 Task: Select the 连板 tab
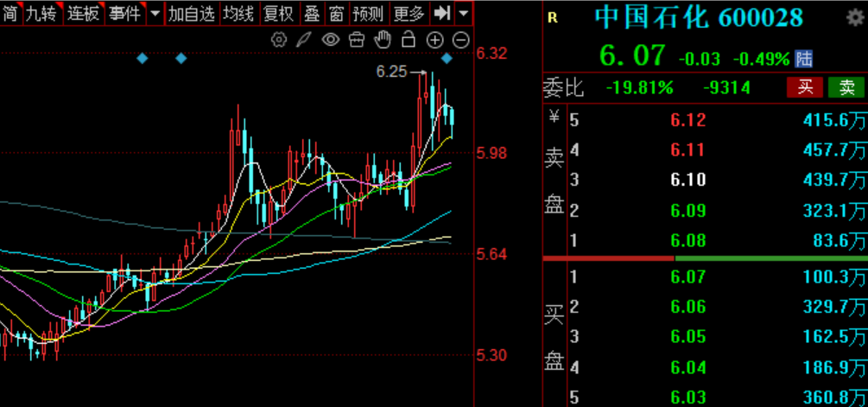(84, 14)
